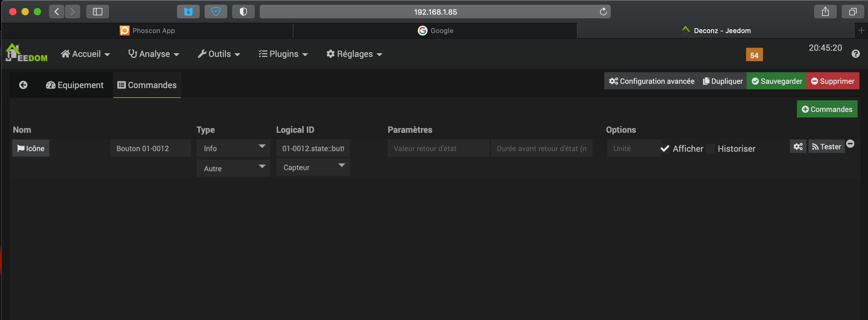
Task: Enable the Historiser checkbox
Action: pyautogui.click(x=710, y=148)
